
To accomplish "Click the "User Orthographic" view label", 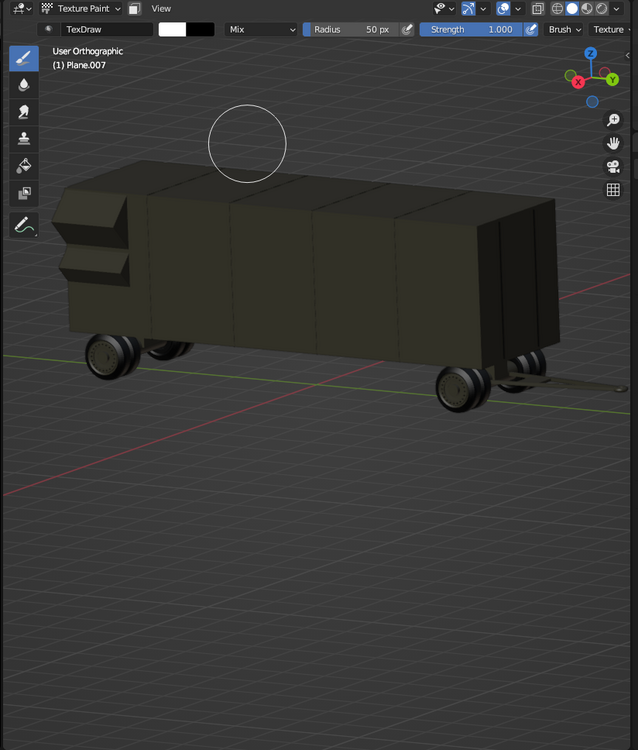I will coord(88,51).
